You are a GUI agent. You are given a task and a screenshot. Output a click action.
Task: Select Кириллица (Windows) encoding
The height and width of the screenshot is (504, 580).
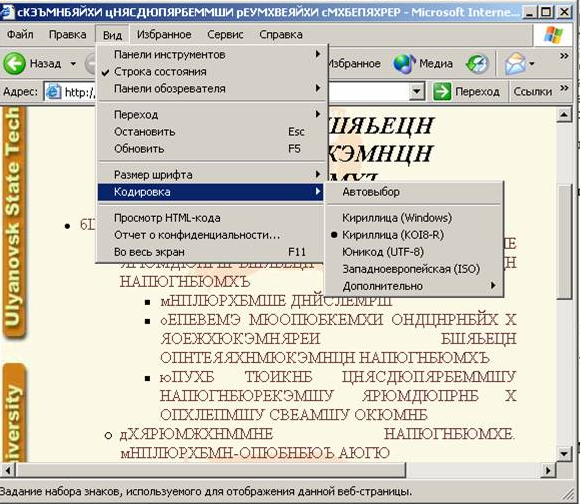point(414,218)
